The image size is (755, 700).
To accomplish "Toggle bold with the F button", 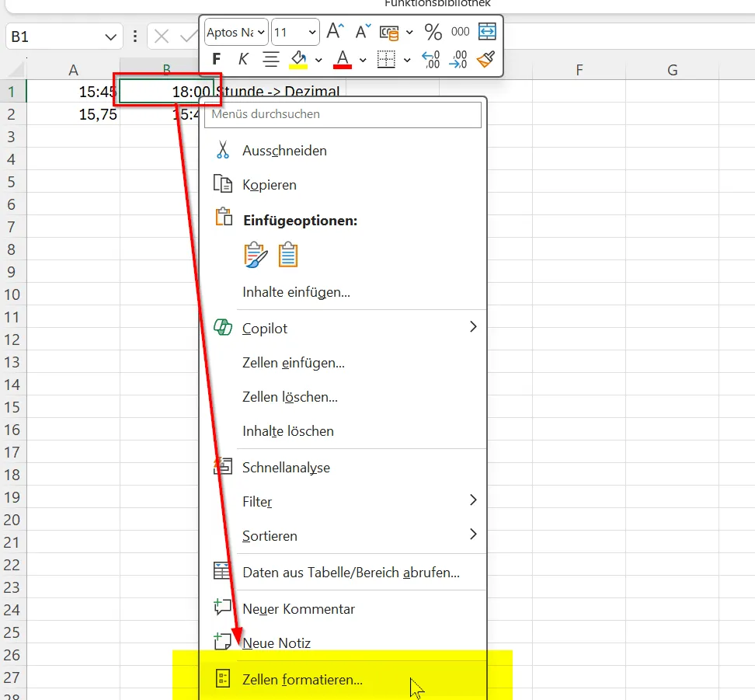I will [x=216, y=59].
